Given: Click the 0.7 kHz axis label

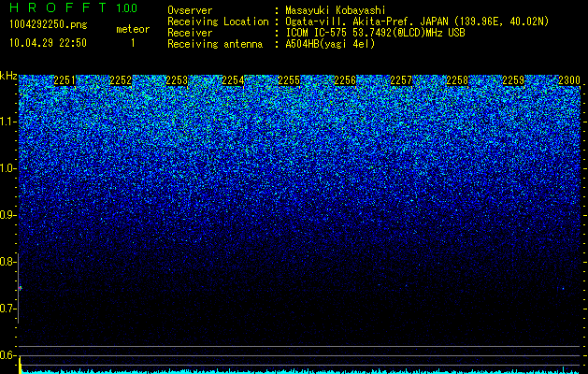Looking at the screenshot, I should pyautogui.click(x=8, y=309).
